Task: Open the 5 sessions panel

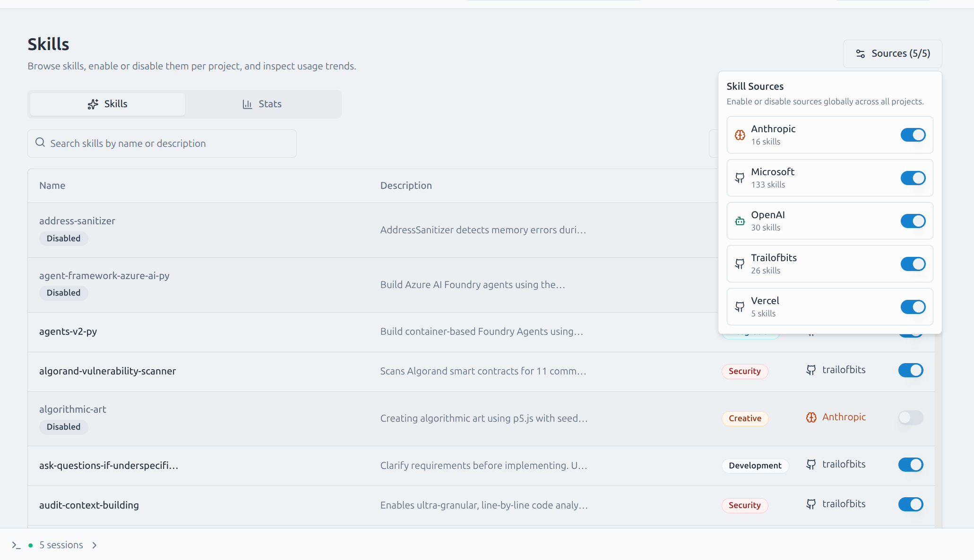Action: pos(61,545)
